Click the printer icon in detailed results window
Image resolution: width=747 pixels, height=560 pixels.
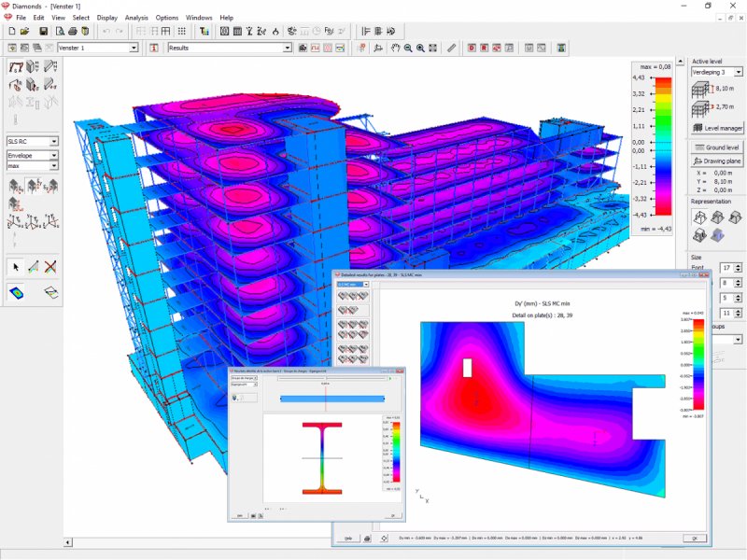(367, 539)
